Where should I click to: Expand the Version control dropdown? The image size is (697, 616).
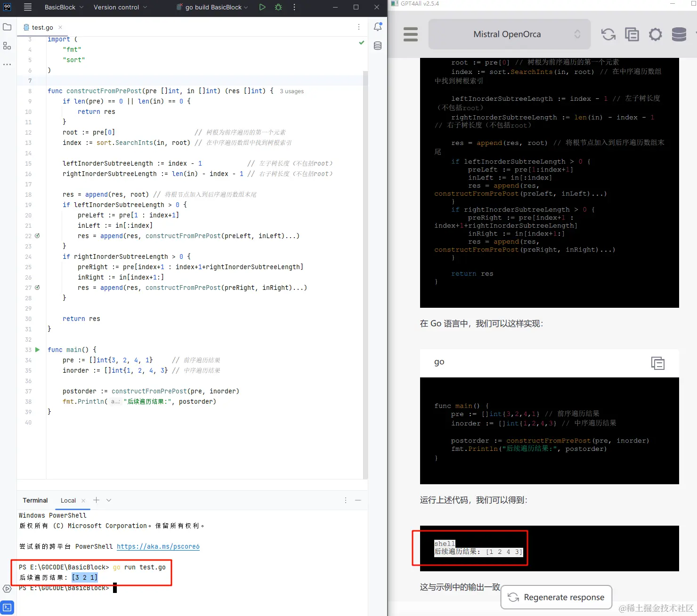121,7
